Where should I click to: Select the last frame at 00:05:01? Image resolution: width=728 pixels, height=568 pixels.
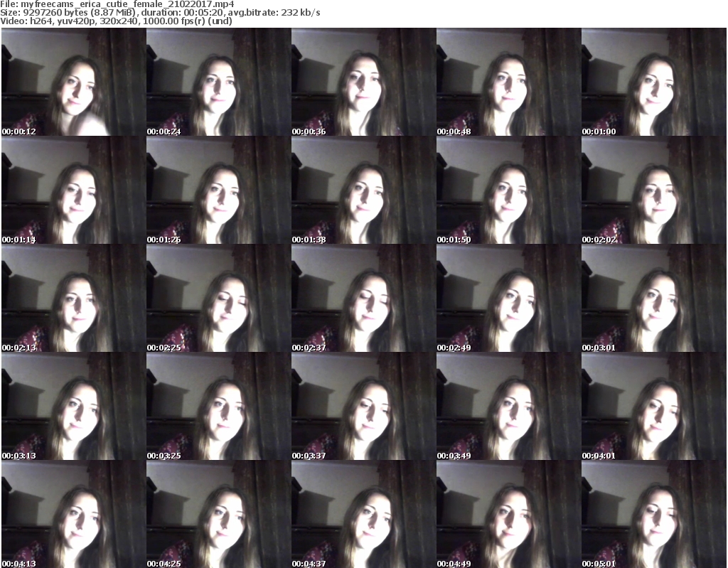pyautogui.click(x=654, y=514)
